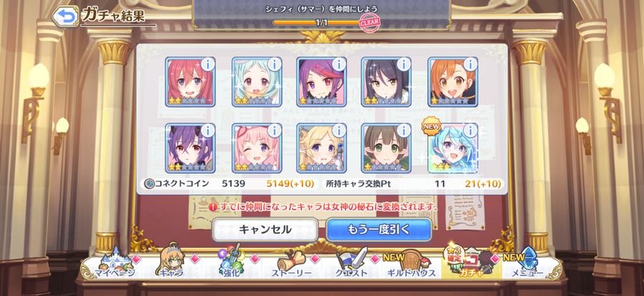The image size is (644, 296).
Task: Select the キャラ tab in bottom navigation
Action: pyautogui.click(x=170, y=262)
